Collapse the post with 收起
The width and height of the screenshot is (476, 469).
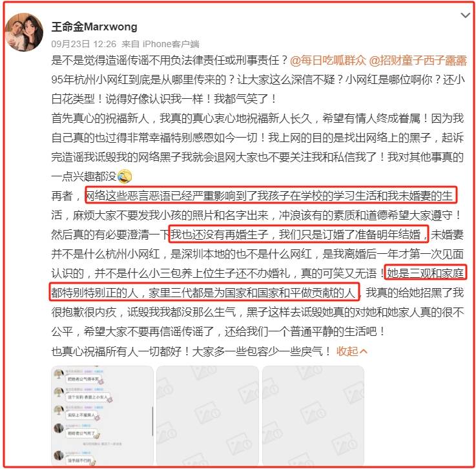(x=351, y=351)
